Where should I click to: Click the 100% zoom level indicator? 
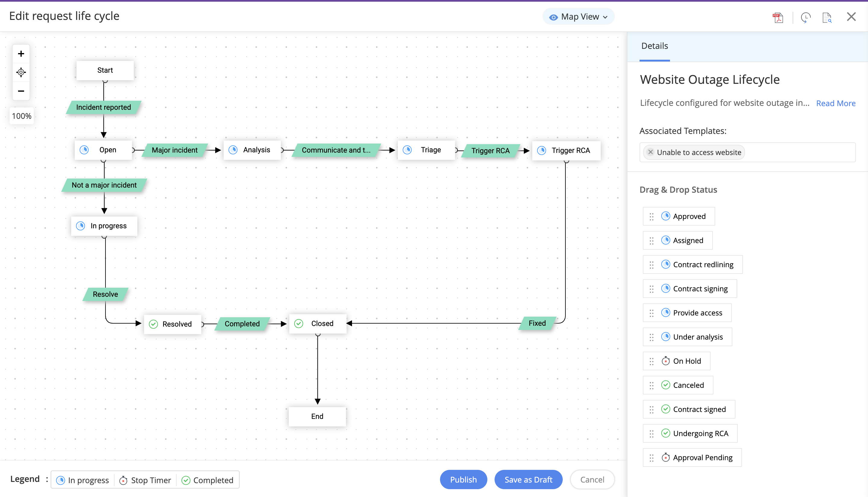pyautogui.click(x=21, y=116)
